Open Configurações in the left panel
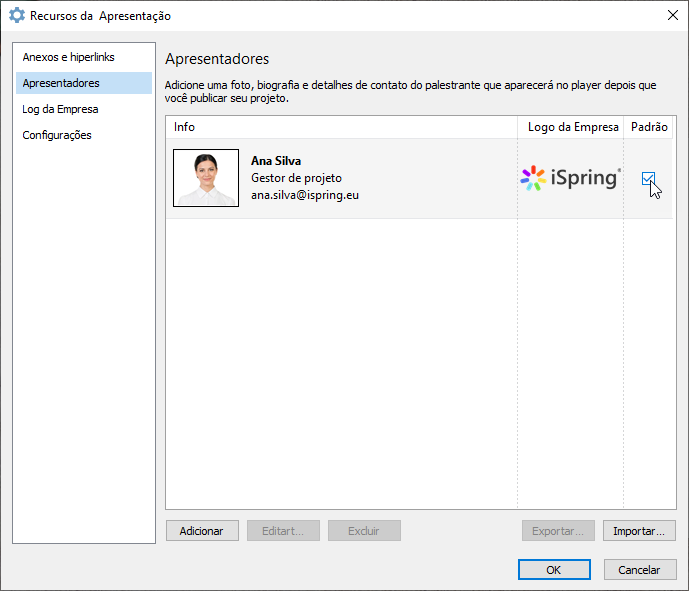Screen dimensions: 689x591 click(57, 135)
